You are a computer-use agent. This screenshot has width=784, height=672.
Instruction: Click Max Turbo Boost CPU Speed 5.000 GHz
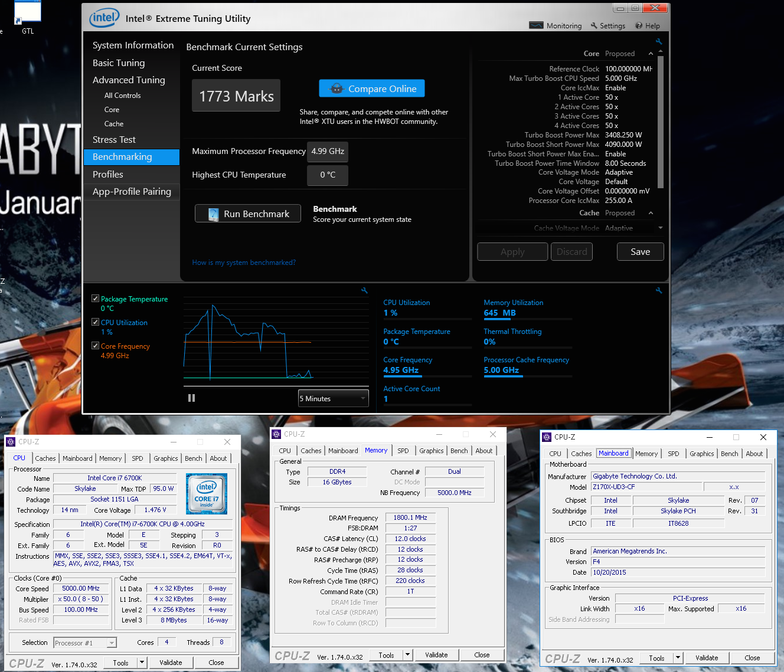pyautogui.click(x=621, y=78)
